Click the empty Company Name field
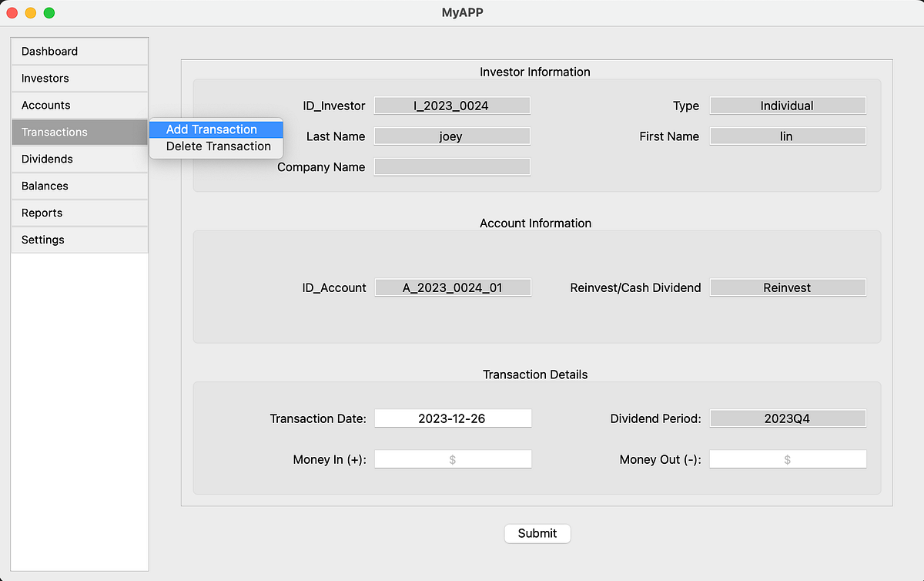 452,166
